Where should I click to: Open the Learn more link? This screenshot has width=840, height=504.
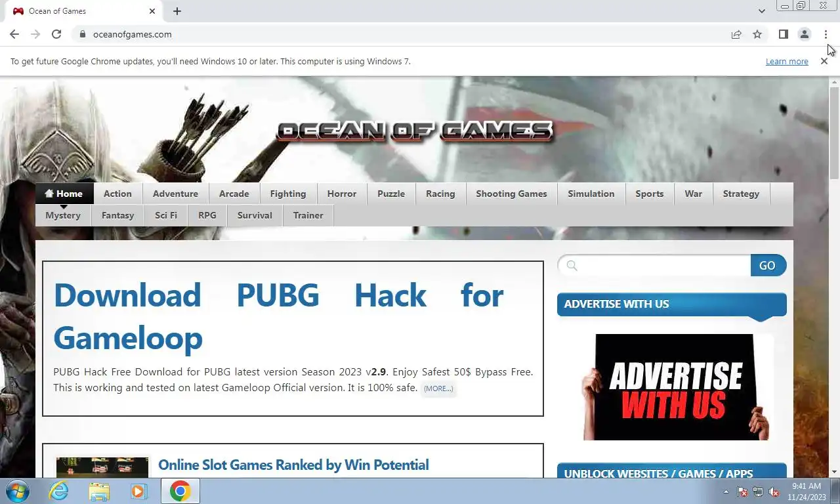point(787,61)
